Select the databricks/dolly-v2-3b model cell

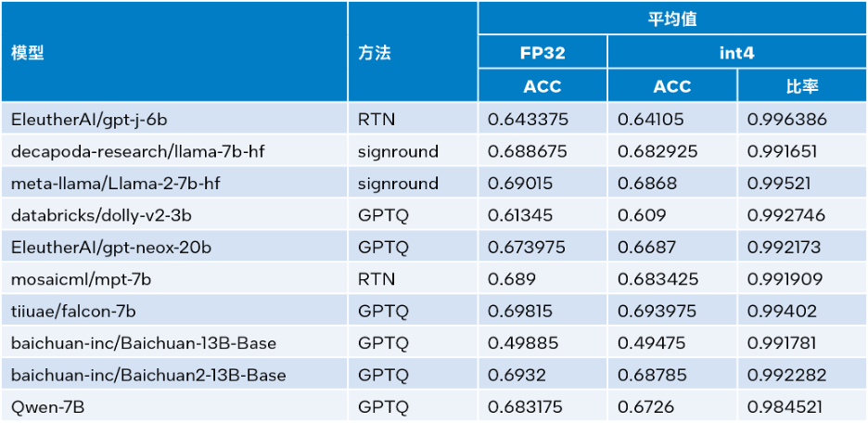click(x=98, y=215)
